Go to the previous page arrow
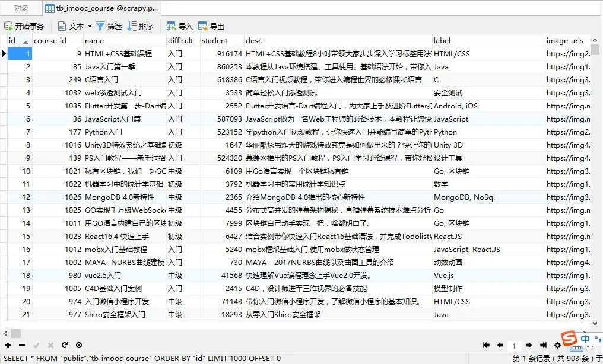 click(x=500, y=345)
